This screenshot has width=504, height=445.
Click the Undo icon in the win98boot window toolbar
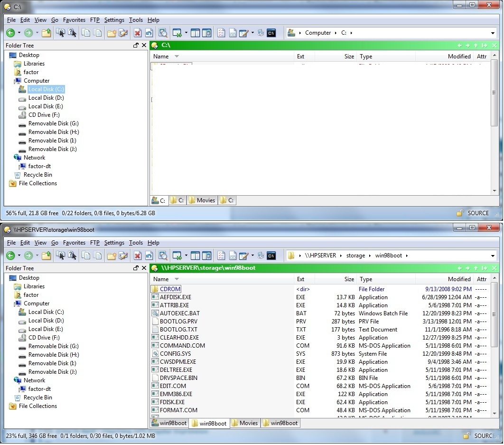pyautogui.click(x=149, y=256)
